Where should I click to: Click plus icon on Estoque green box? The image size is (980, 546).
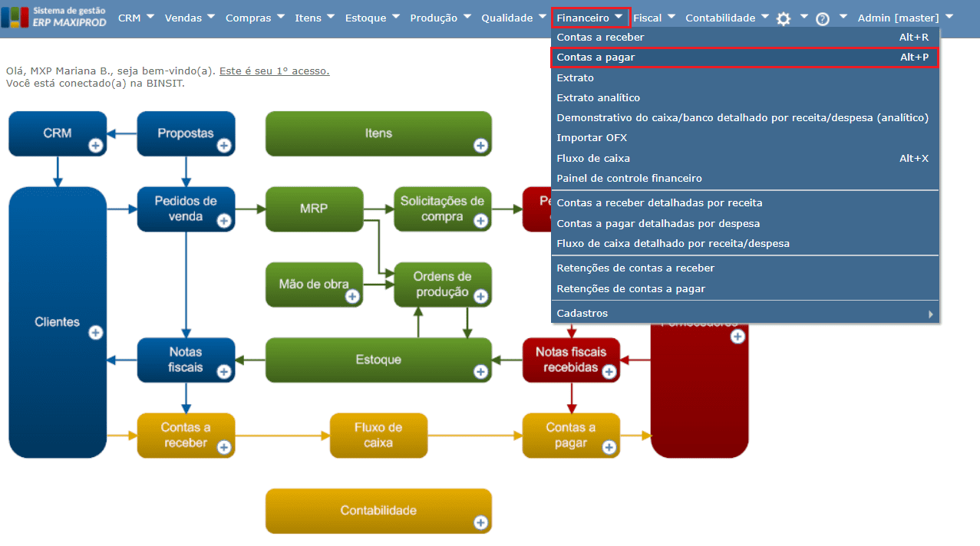480,372
